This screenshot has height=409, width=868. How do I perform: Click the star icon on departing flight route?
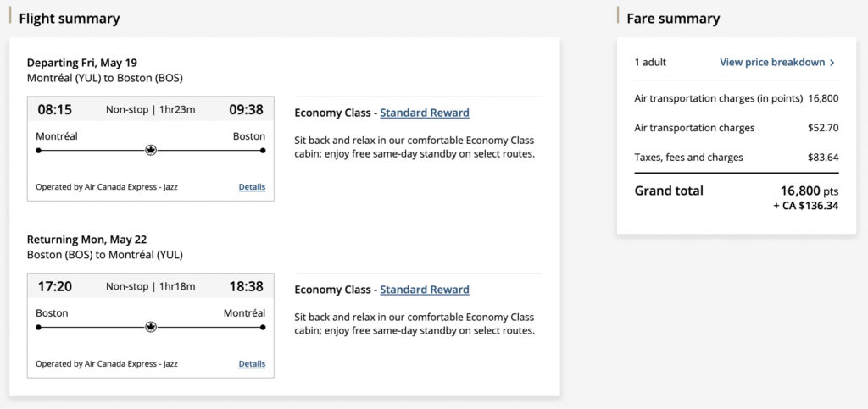151,151
